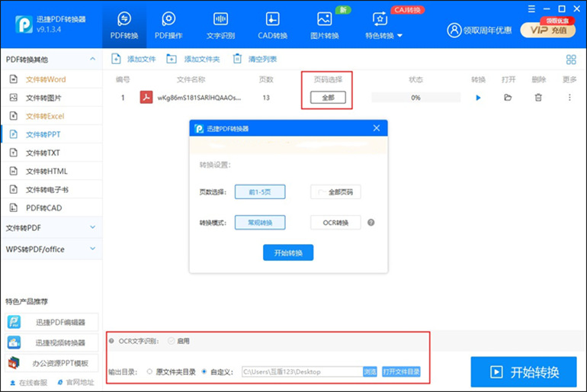Switch to the CAD转换 tab
The image size is (587, 392).
click(x=273, y=25)
